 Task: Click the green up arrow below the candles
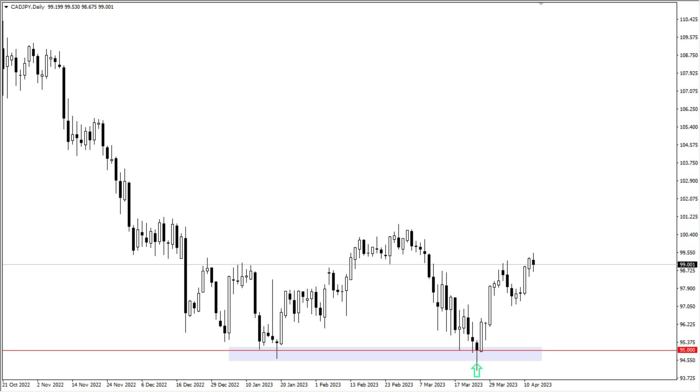477,370
